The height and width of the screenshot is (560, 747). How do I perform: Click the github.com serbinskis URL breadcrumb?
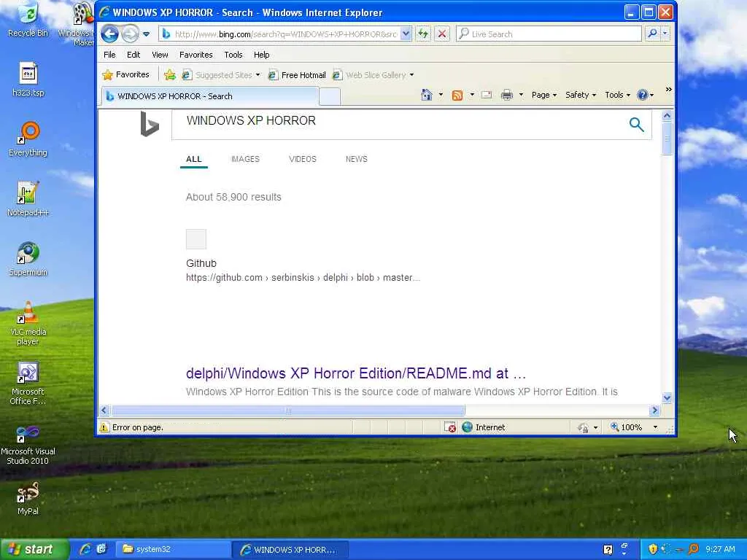[303, 278]
